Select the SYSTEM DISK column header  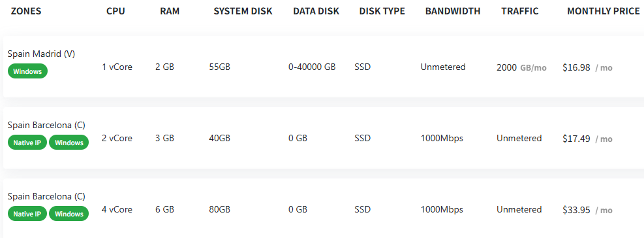point(243,12)
